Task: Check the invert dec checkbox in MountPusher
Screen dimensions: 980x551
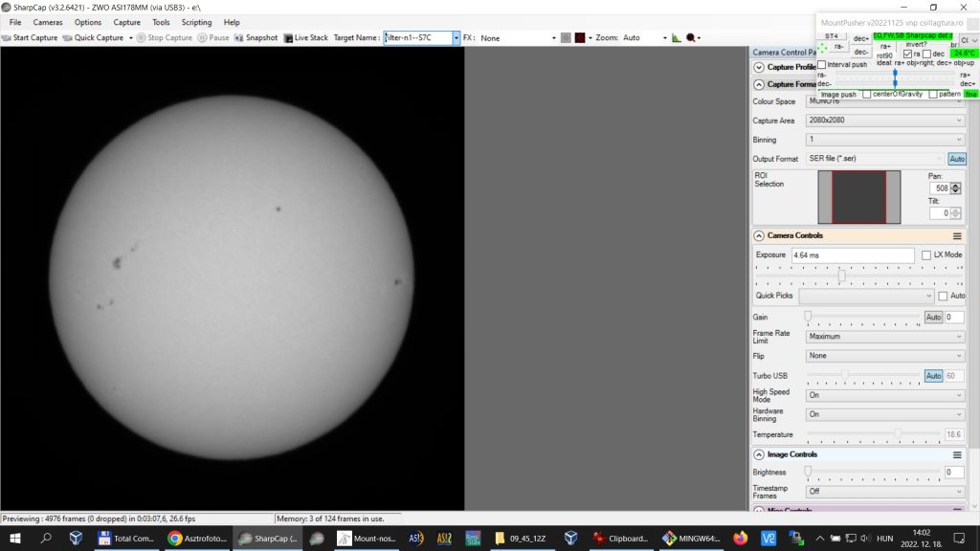Action: [926, 55]
